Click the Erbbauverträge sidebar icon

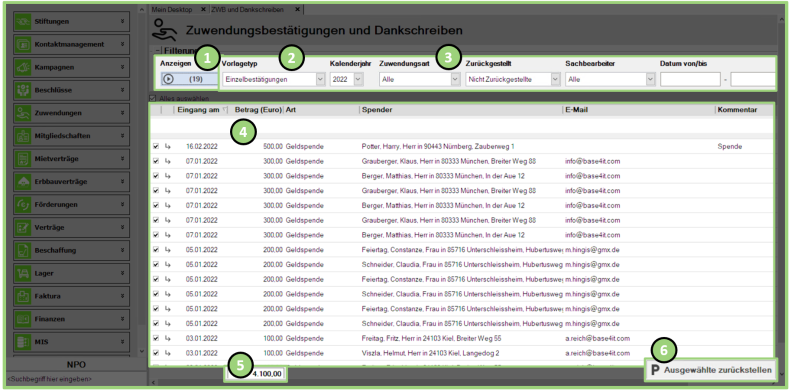pos(23,182)
